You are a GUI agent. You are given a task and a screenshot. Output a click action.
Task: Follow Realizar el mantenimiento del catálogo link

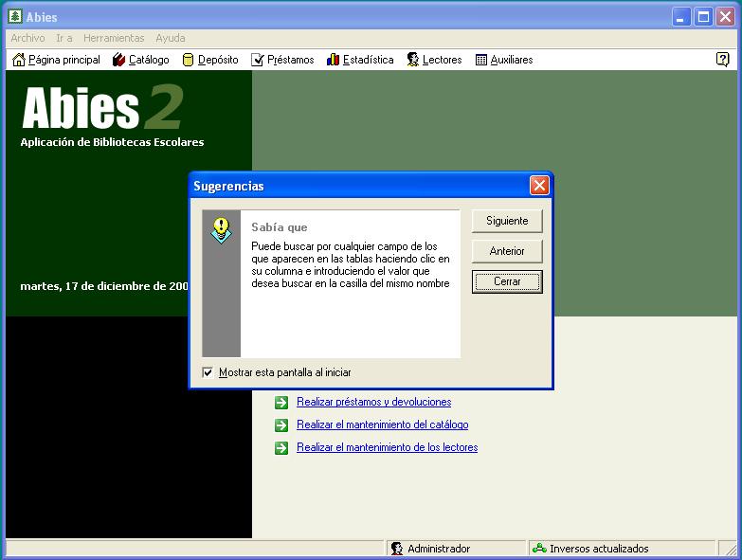[382, 425]
